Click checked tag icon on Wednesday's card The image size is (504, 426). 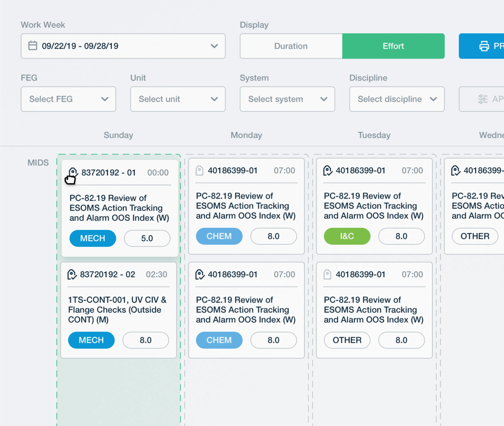coord(456,171)
